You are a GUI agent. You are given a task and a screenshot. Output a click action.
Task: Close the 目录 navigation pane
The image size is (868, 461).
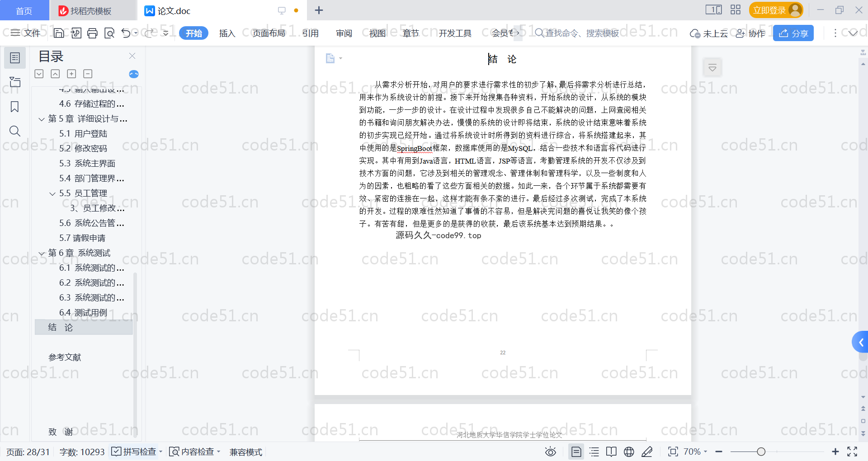tap(132, 56)
